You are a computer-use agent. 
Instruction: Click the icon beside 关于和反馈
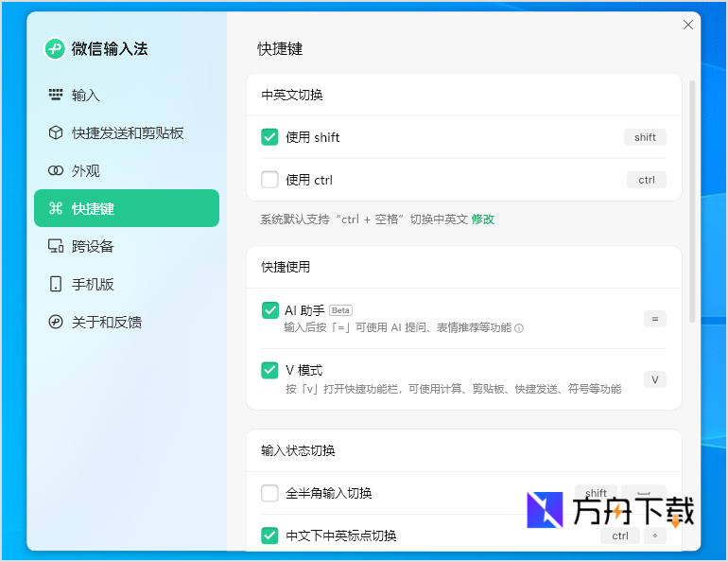pyautogui.click(x=56, y=322)
